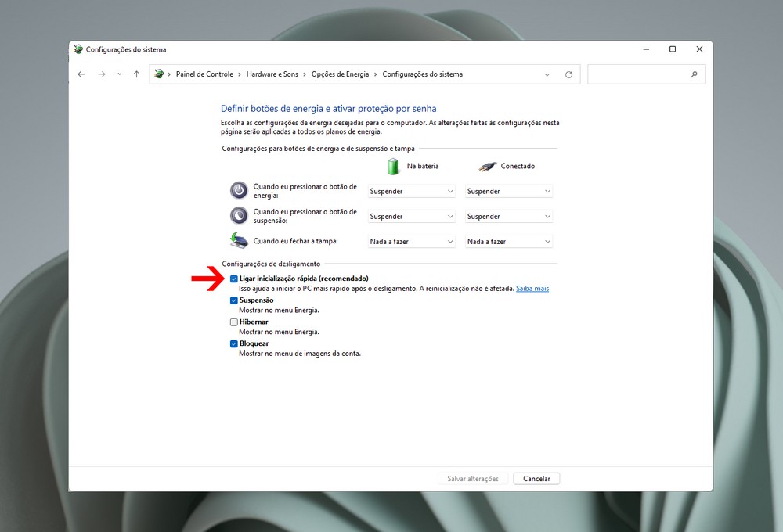783x532 pixels.
Task: Expand address bar history dropdown
Action: pos(547,74)
